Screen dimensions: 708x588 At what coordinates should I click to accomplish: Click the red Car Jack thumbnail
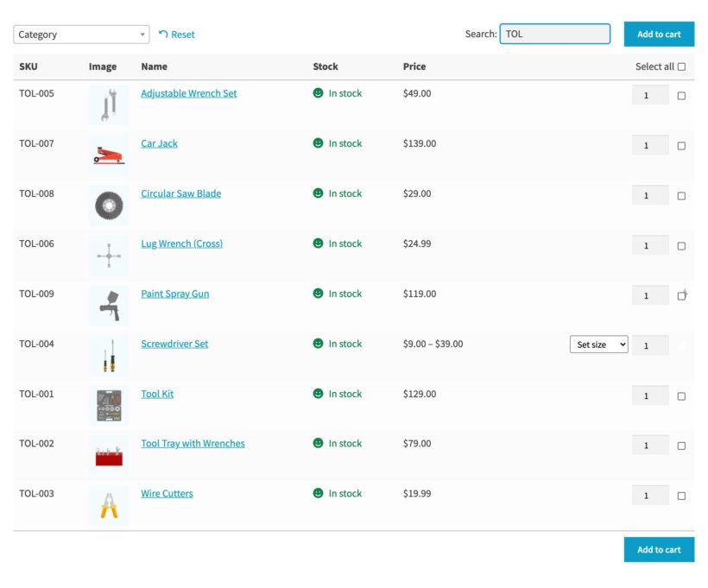coord(109,155)
